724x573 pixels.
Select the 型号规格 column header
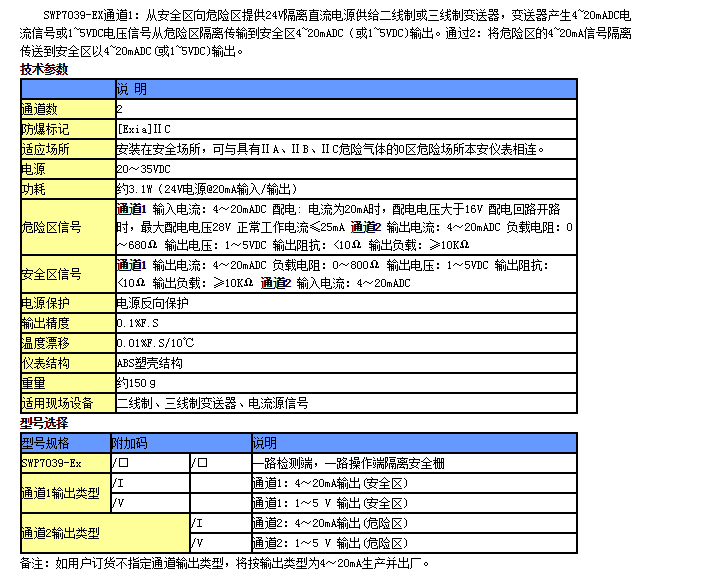coord(46,443)
